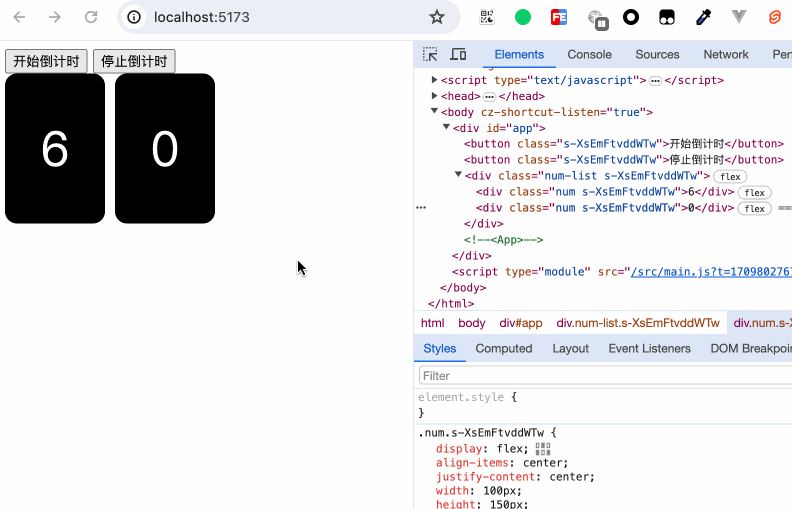
Task: Reload the localhost page
Action: 91,17
